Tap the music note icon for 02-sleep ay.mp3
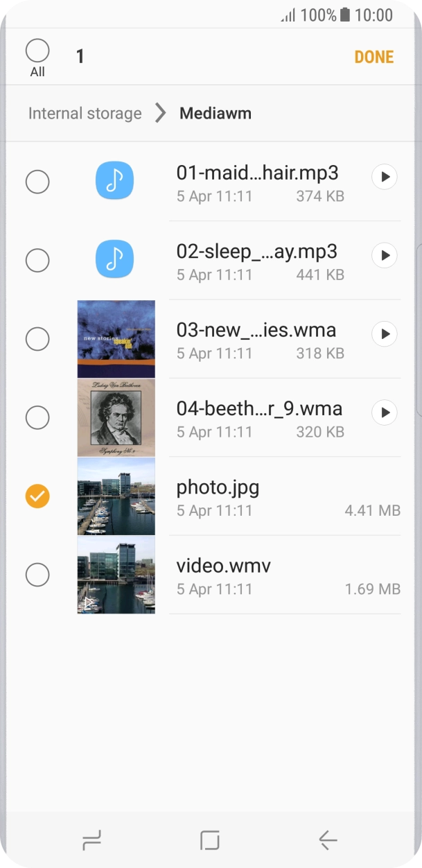 (x=114, y=260)
